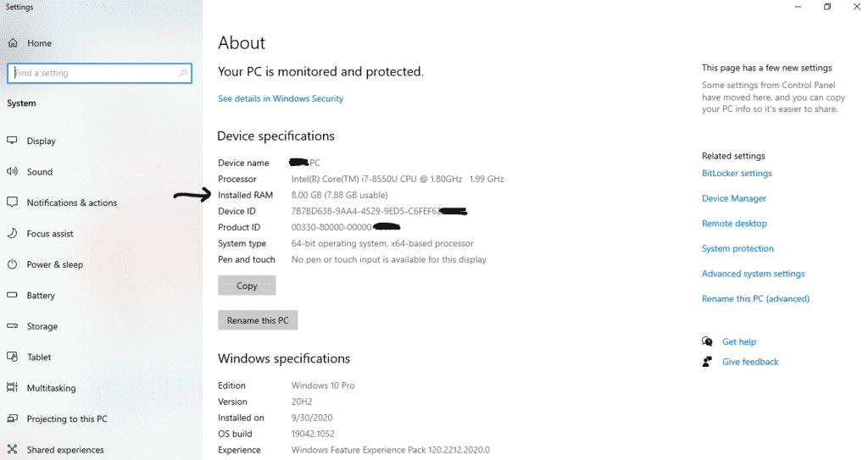Go to Sound settings

click(40, 172)
